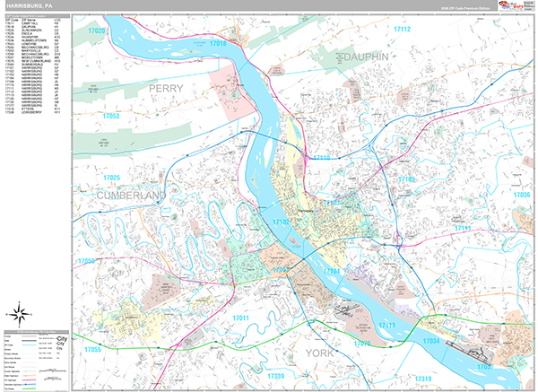Select ZIP code label 17020
This screenshot has height=392, width=538.
pyautogui.click(x=97, y=30)
